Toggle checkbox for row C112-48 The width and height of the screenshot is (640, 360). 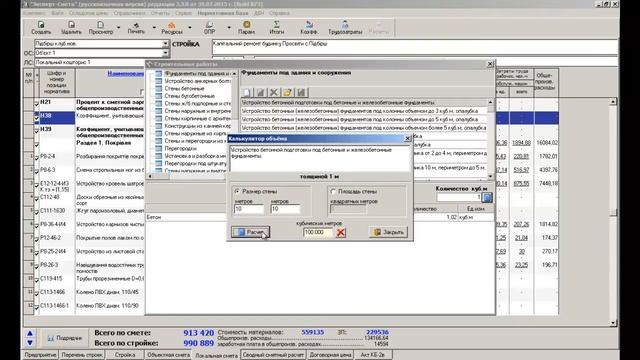coord(37,199)
